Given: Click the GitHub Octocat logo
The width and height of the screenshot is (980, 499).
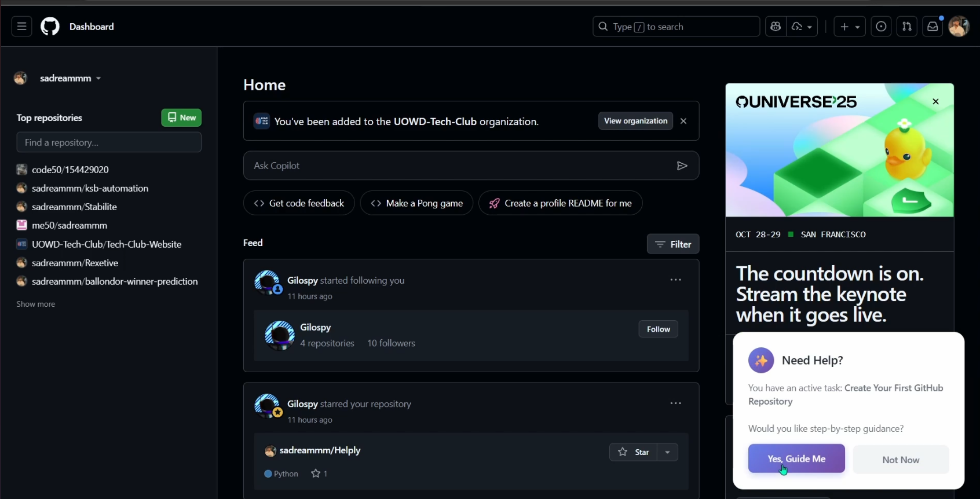Looking at the screenshot, I should tap(50, 27).
